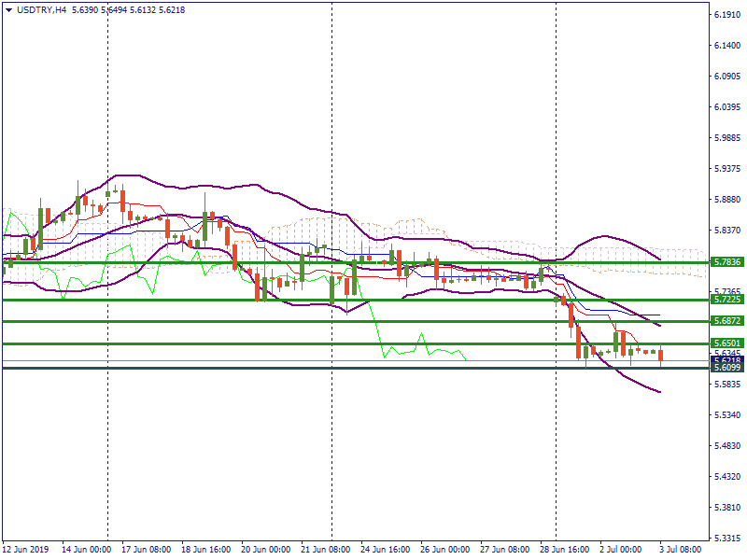Click the 5.6872 level price tag
The height and width of the screenshot is (560, 747).
[x=726, y=321]
